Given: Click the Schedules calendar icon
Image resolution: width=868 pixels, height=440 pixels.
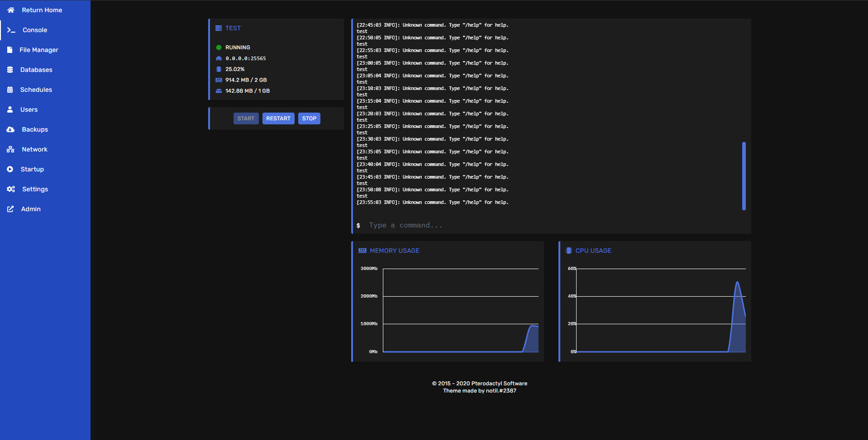Looking at the screenshot, I should coord(10,90).
